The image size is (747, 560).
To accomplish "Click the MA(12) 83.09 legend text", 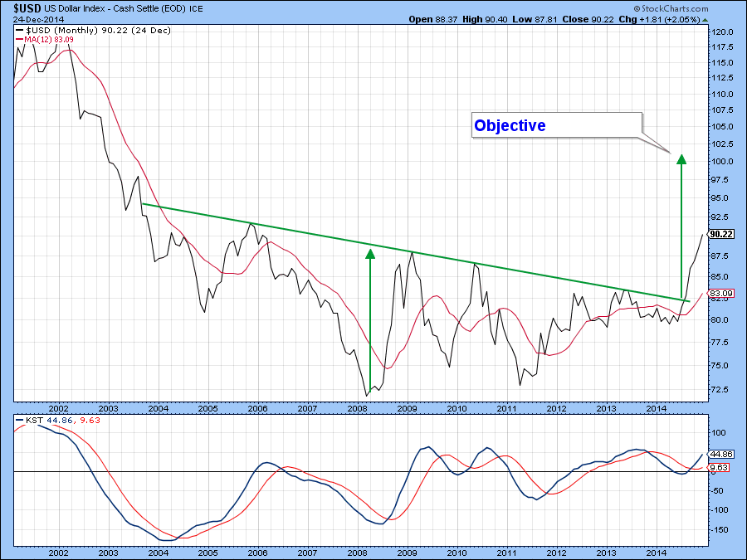I will [51, 38].
